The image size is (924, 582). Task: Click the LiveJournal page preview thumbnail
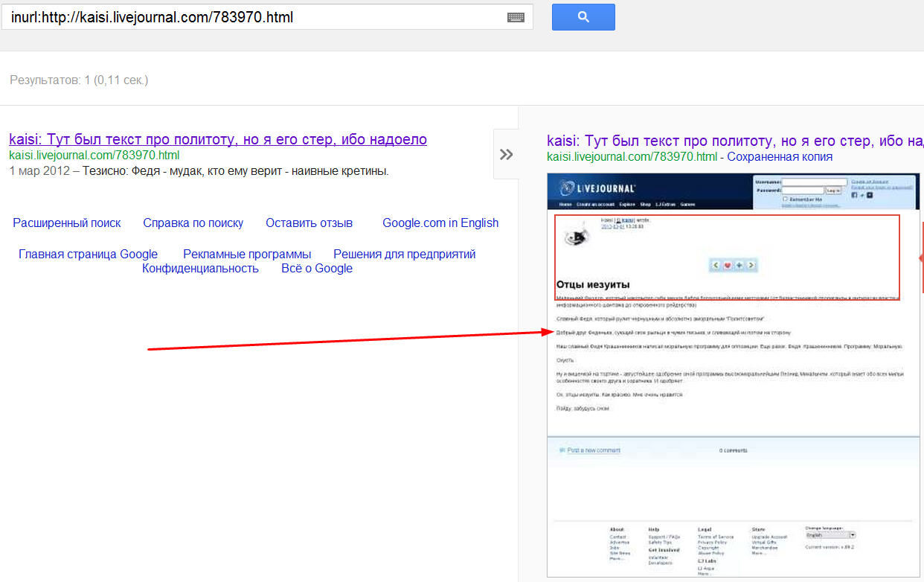pyautogui.click(x=733, y=374)
